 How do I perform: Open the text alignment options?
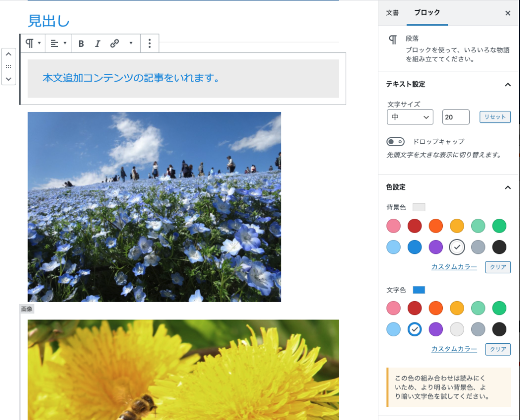58,44
